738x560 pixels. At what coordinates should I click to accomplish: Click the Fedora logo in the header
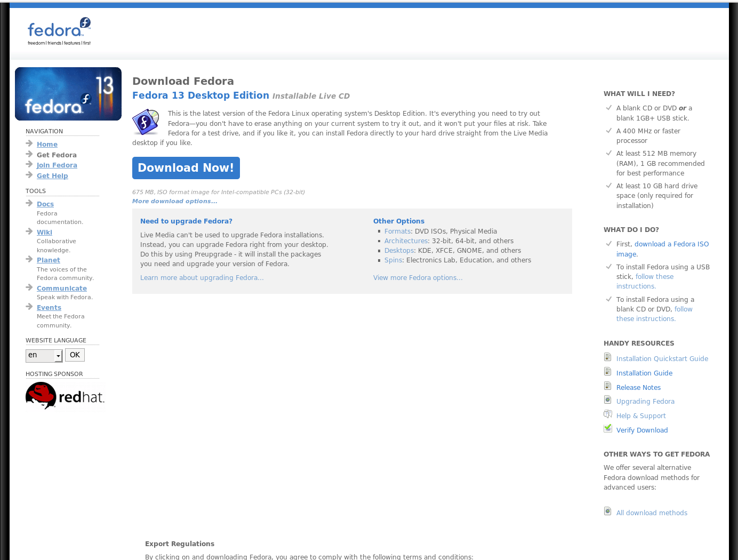point(59,31)
